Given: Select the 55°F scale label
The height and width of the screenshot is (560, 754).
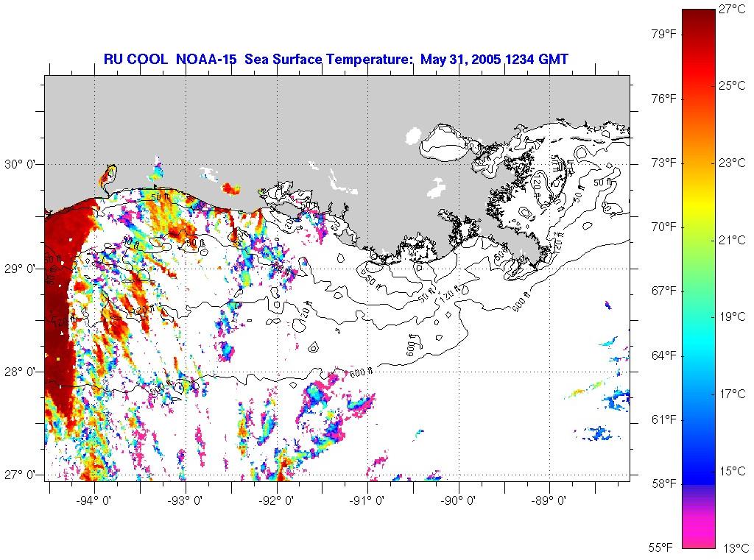Looking at the screenshot, I should [x=661, y=547].
